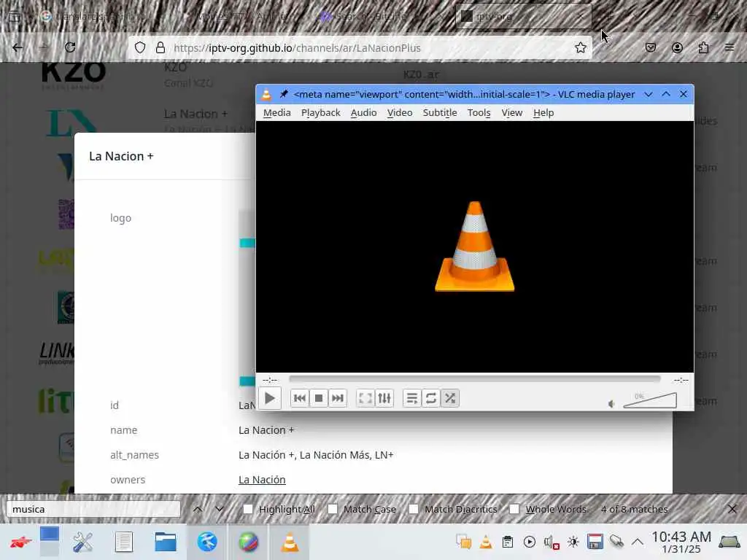Enable Highlight All checkbox
Image resolution: width=747 pixels, height=560 pixels.
(x=248, y=509)
